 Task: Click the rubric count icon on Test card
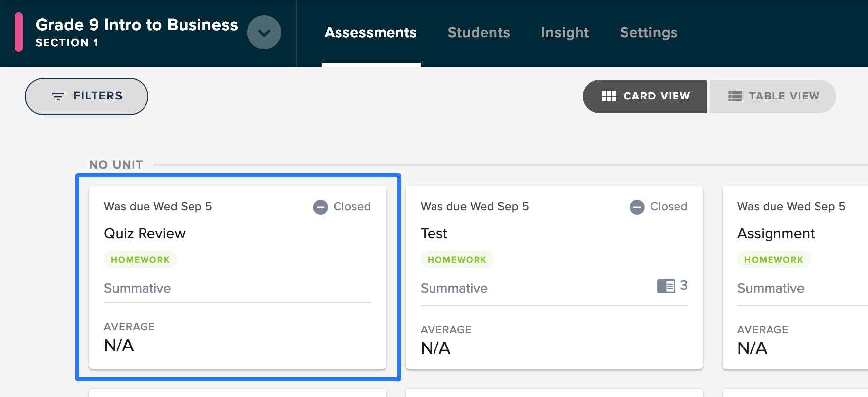(x=666, y=286)
